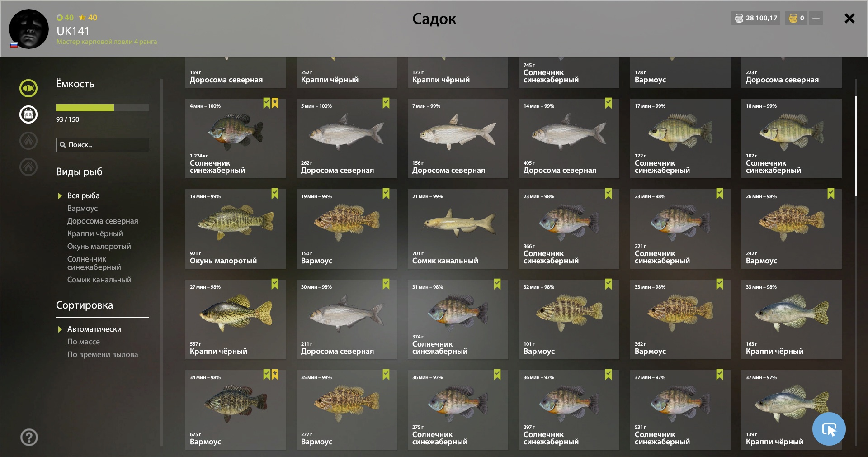The width and height of the screenshot is (868, 457).
Task: Click the silver coins balance icon
Action: coord(739,18)
